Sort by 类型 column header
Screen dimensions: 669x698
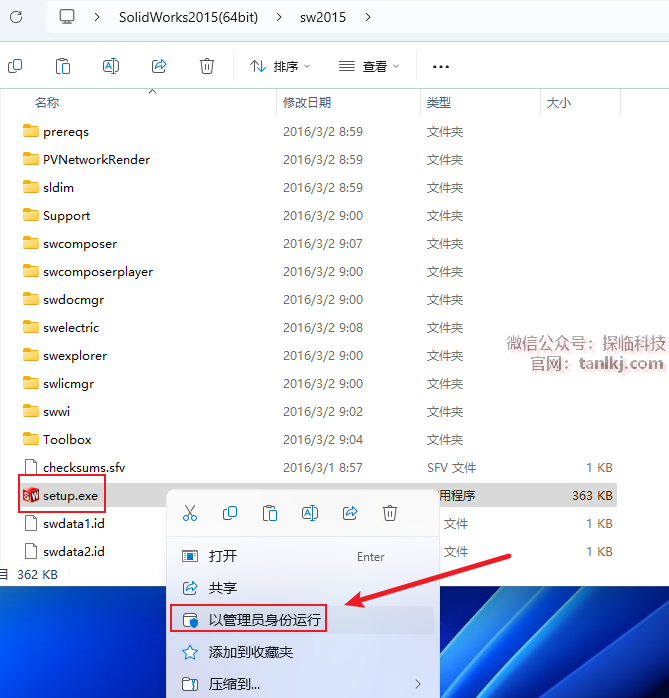coord(439,103)
